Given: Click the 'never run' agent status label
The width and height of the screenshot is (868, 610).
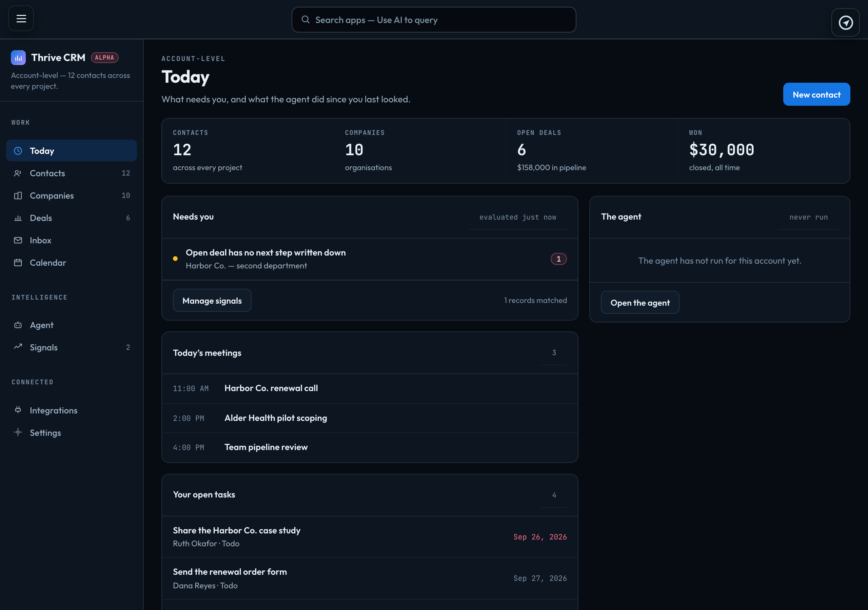Looking at the screenshot, I should 808,217.
